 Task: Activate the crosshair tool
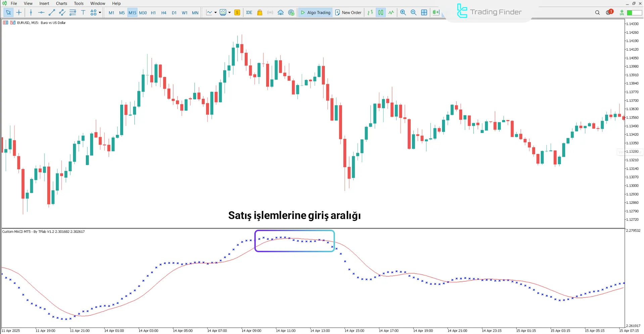19,12
